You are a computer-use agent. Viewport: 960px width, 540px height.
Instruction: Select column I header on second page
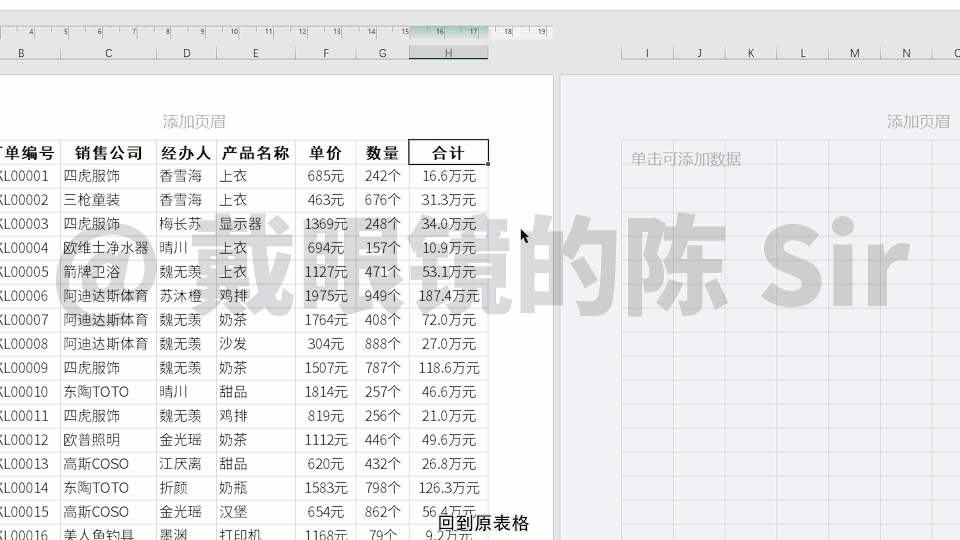pyautogui.click(x=647, y=53)
